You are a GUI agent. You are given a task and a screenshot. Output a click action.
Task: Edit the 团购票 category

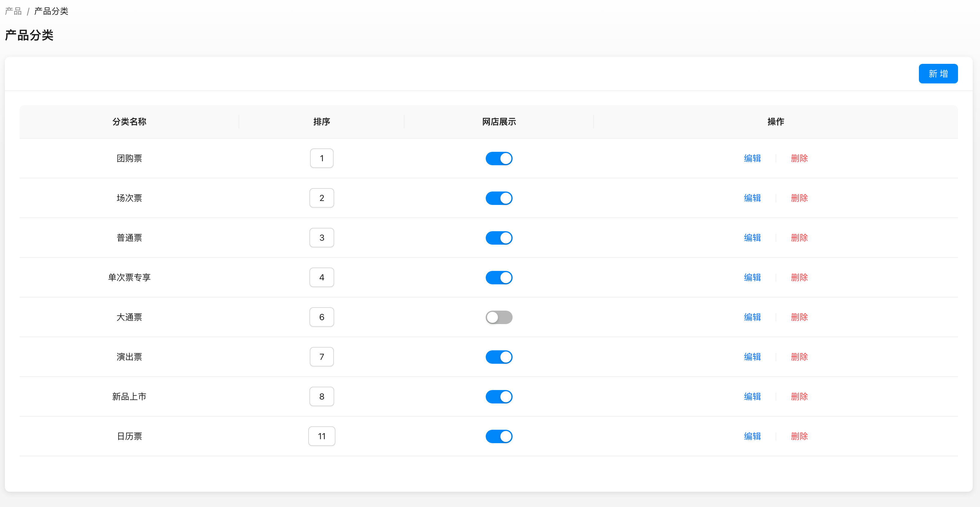[752, 158]
